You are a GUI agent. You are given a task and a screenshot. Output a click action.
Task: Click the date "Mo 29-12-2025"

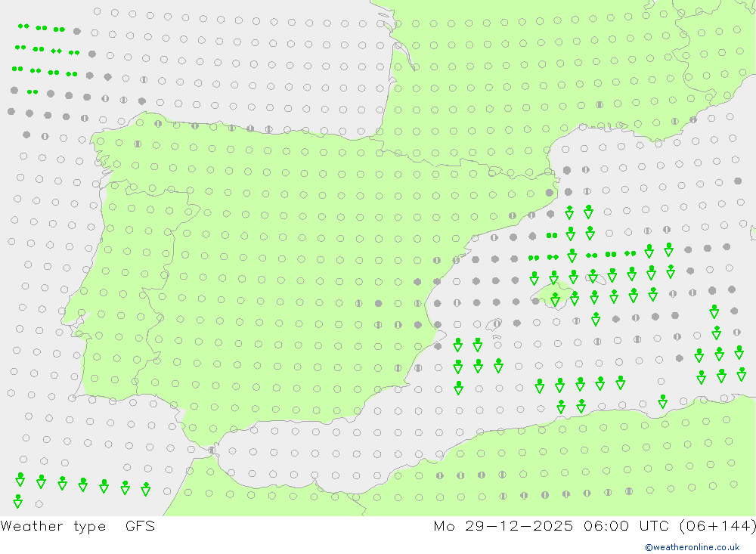pos(503,525)
